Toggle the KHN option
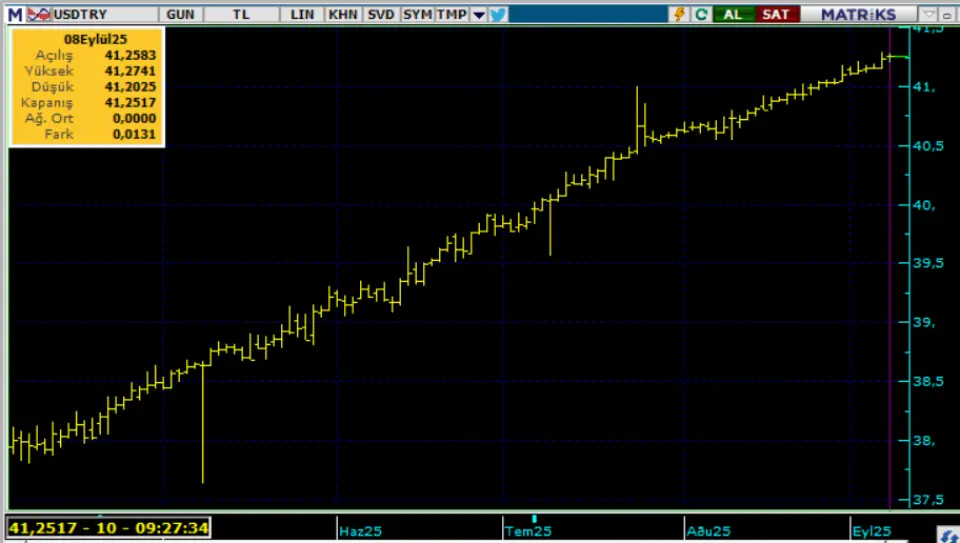960x543 pixels. [x=342, y=14]
